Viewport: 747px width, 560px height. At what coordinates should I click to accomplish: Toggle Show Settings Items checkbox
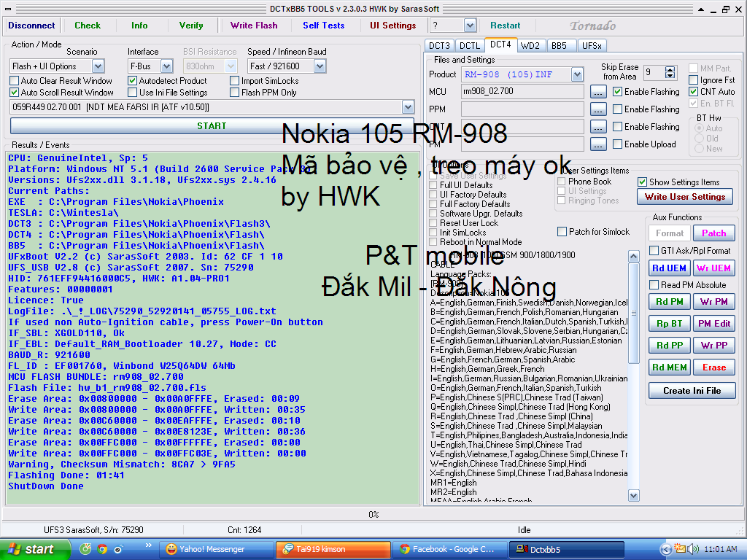[x=642, y=182]
